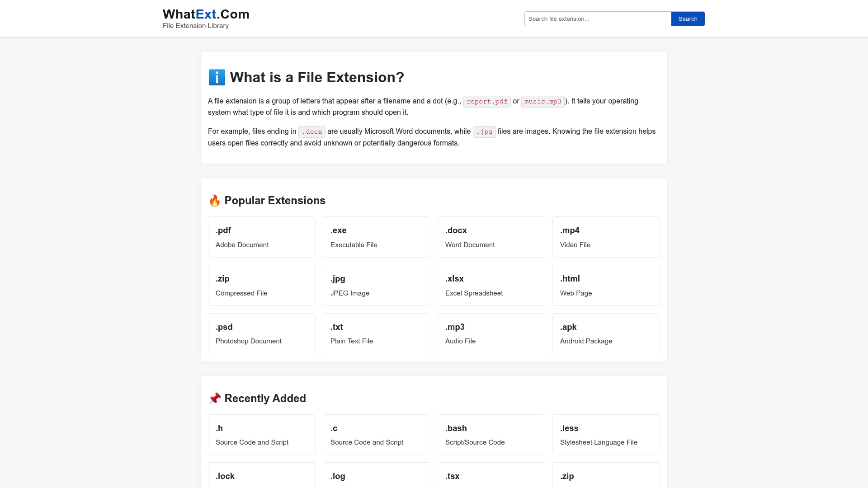Open the .c Source Code card

(376, 435)
